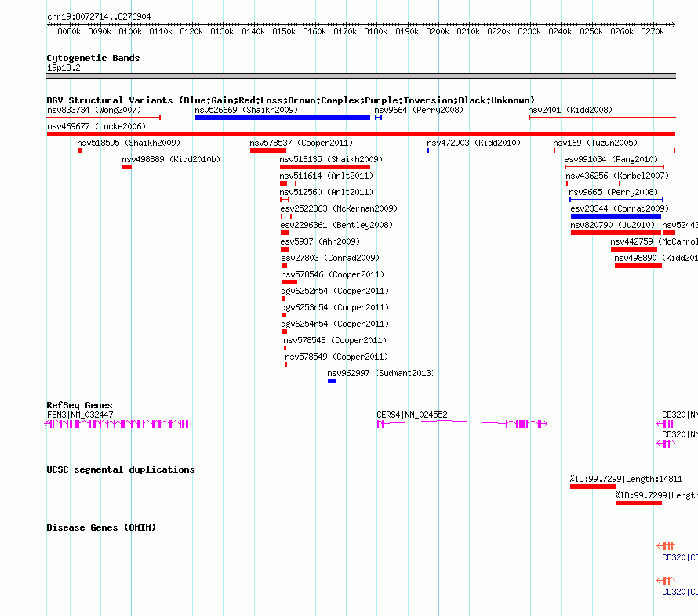Click the 8240k ruler position label
This screenshot has width=698, height=616.
click(x=560, y=31)
